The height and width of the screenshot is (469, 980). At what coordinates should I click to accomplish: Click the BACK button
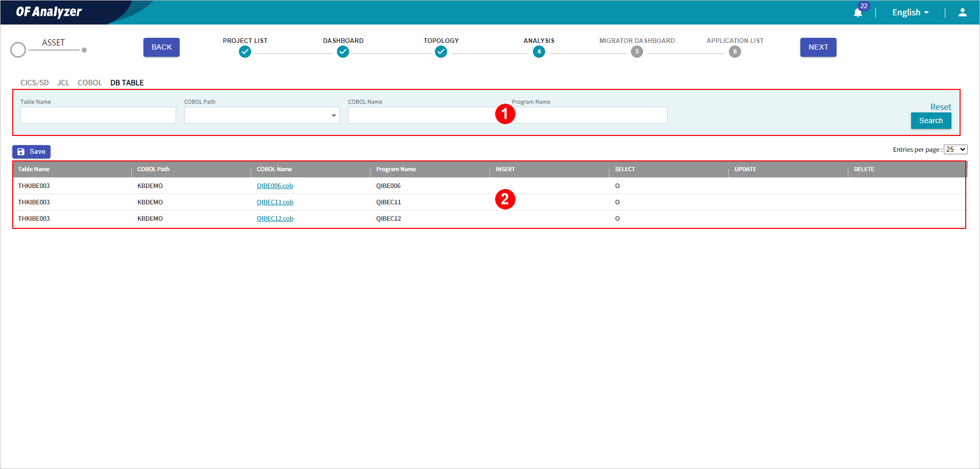click(161, 47)
